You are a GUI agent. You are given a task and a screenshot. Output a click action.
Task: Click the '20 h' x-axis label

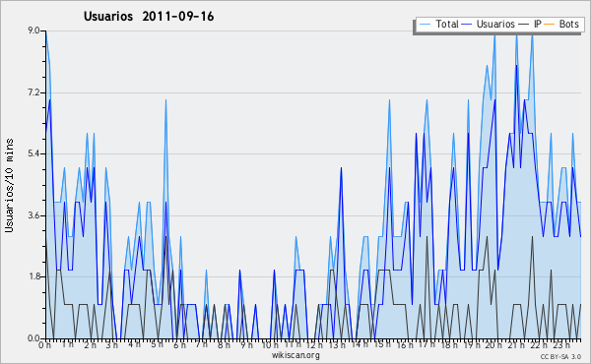493,344
